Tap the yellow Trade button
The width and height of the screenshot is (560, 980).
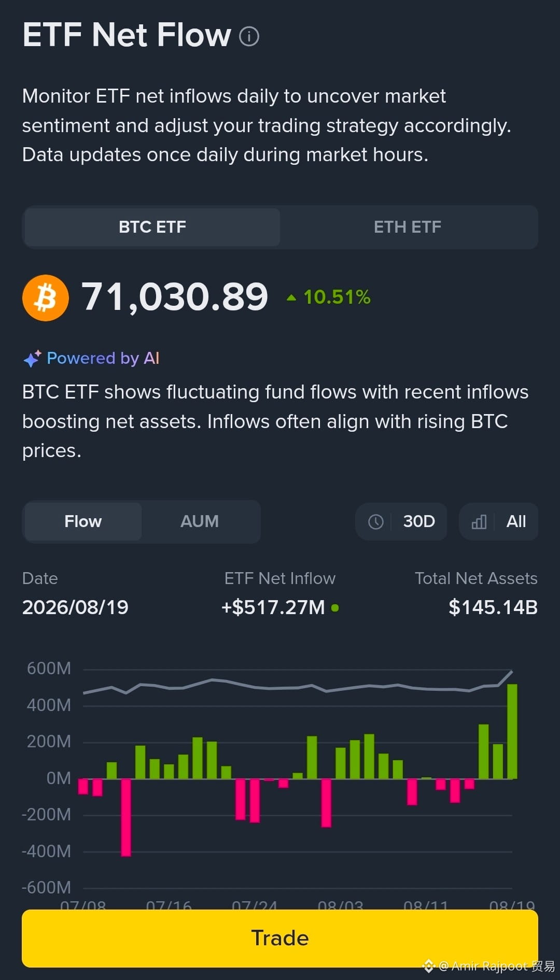[280, 938]
